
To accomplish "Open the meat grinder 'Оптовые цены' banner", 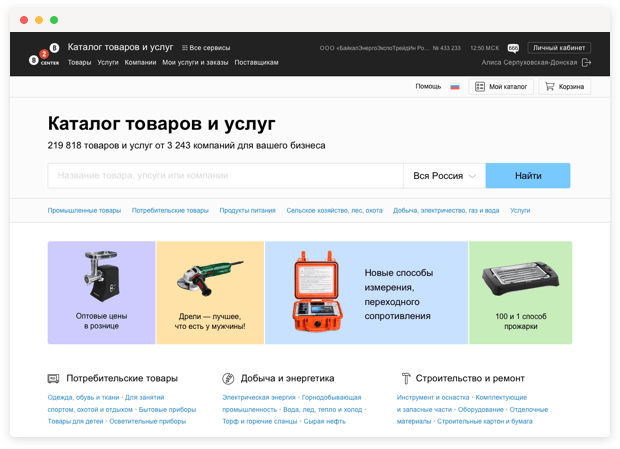I will click(x=101, y=290).
